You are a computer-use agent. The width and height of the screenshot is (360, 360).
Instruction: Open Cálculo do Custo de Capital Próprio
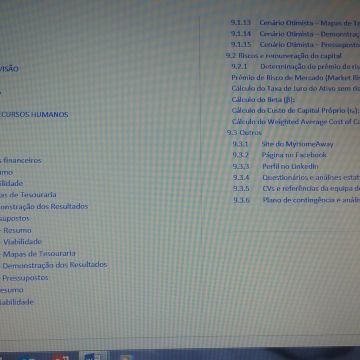(295, 110)
